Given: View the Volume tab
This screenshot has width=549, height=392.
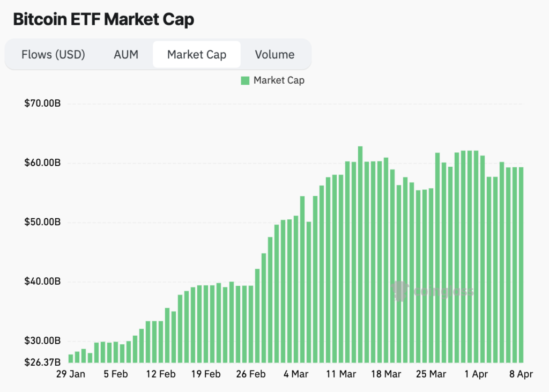Looking at the screenshot, I should point(274,54).
